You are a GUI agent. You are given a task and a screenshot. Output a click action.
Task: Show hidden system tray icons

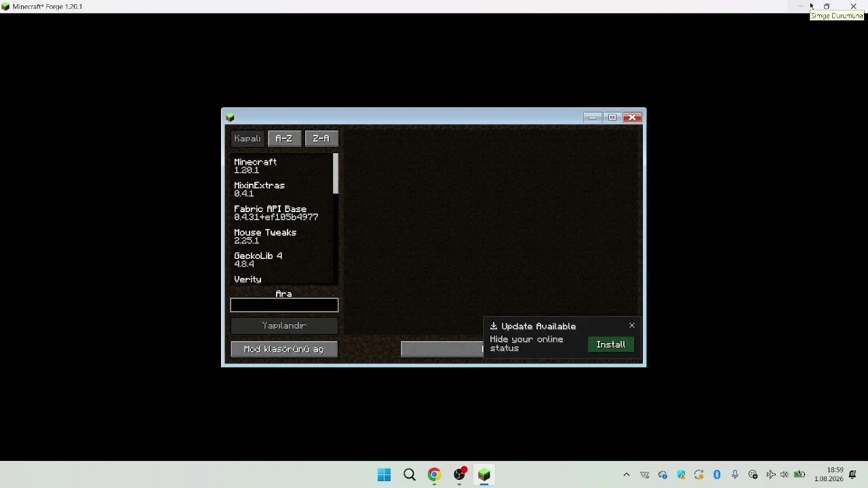[x=627, y=475]
